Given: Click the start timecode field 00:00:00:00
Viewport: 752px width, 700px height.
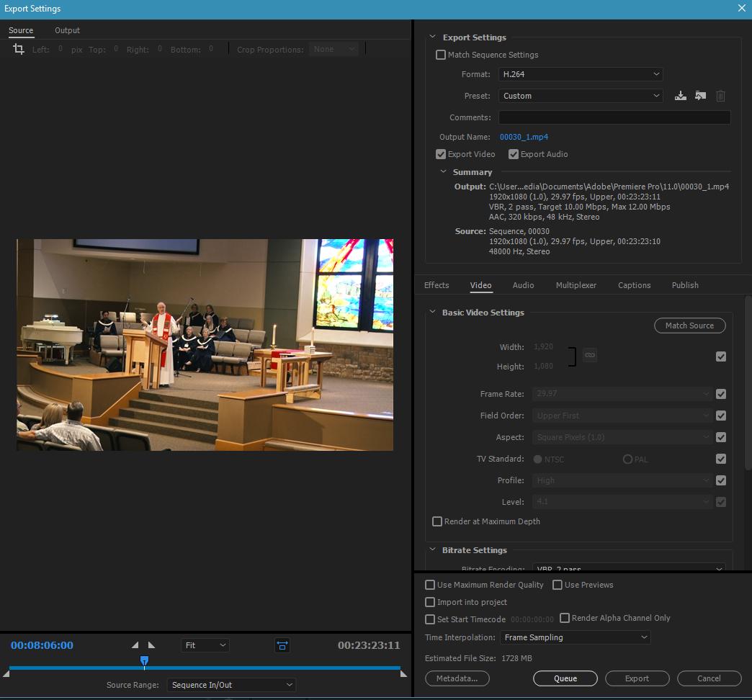Looking at the screenshot, I should click(532, 619).
